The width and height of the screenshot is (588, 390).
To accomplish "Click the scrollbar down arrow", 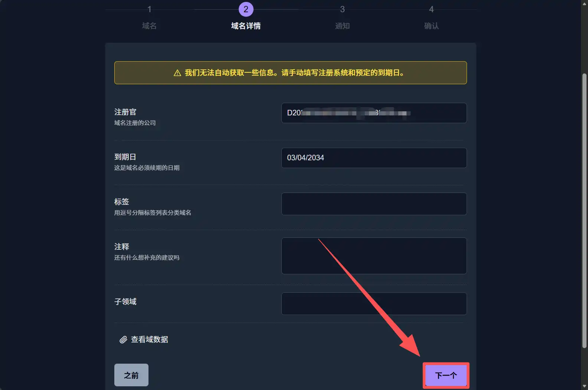I will (584, 386).
